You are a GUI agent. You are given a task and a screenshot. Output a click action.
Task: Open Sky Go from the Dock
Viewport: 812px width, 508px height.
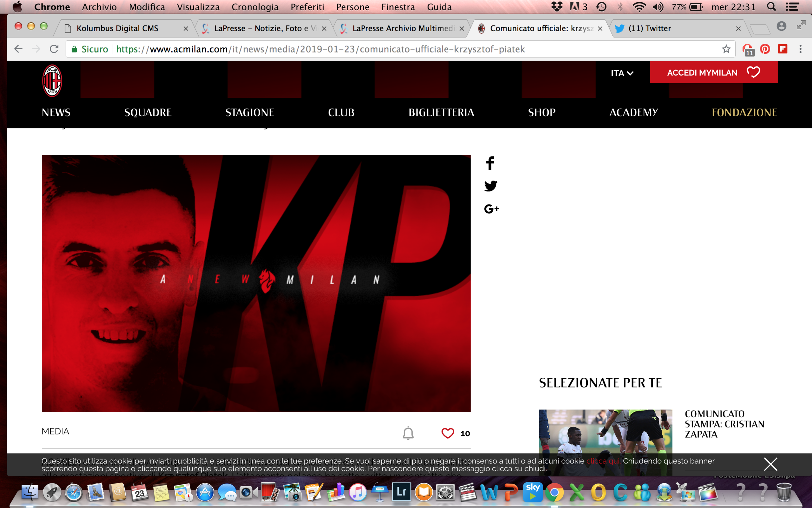click(533, 492)
